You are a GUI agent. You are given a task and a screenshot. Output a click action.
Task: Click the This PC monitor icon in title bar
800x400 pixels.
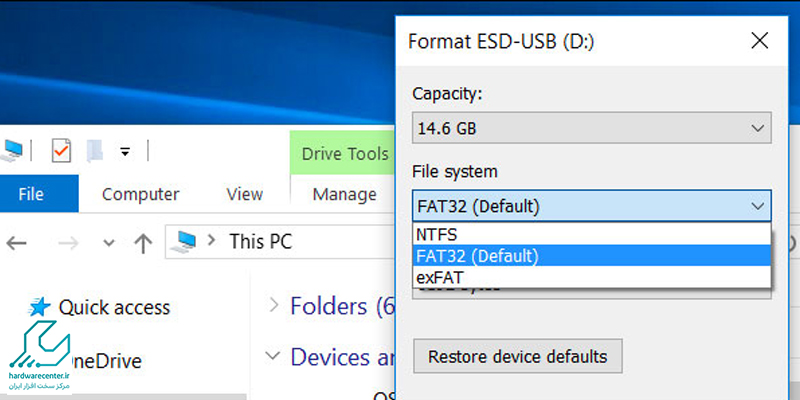[12, 151]
